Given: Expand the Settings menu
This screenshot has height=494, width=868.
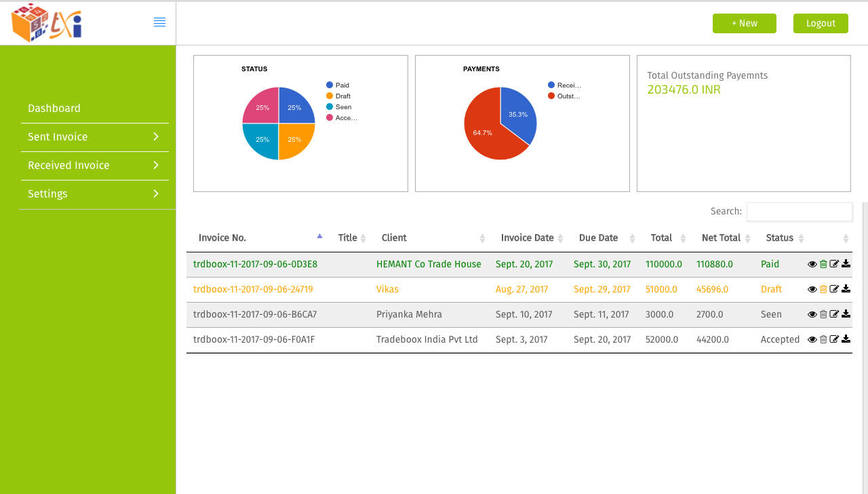Looking at the screenshot, I should 95,194.
